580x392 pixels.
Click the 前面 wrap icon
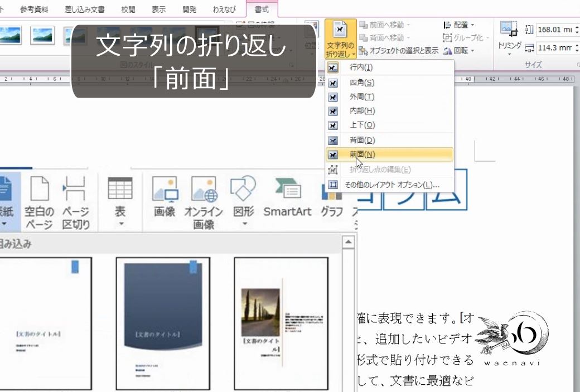(x=333, y=155)
